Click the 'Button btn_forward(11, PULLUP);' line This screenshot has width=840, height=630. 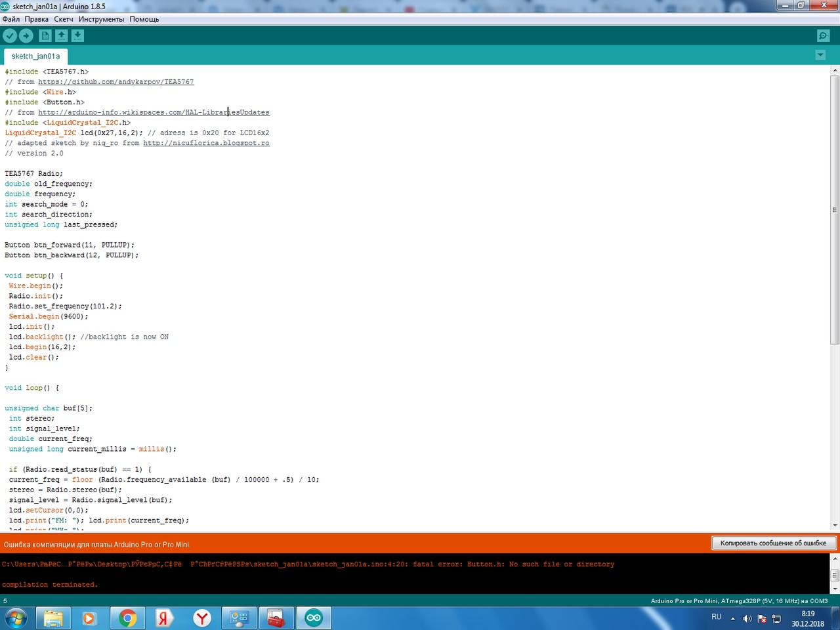pos(70,245)
